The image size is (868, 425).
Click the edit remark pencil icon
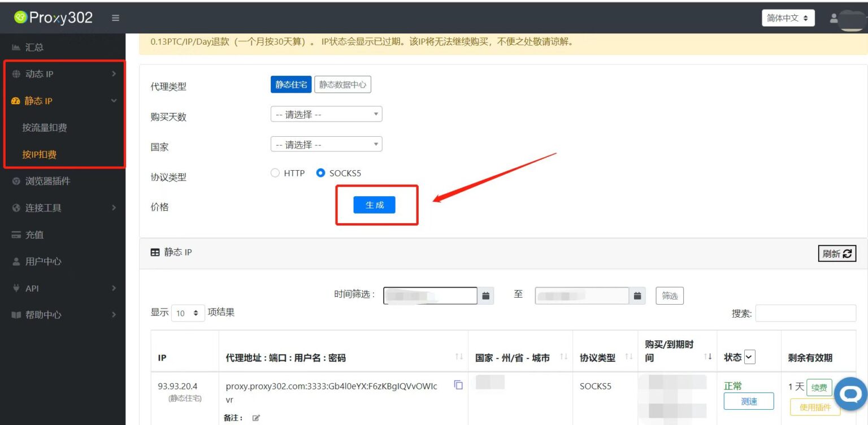pyautogui.click(x=256, y=418)
